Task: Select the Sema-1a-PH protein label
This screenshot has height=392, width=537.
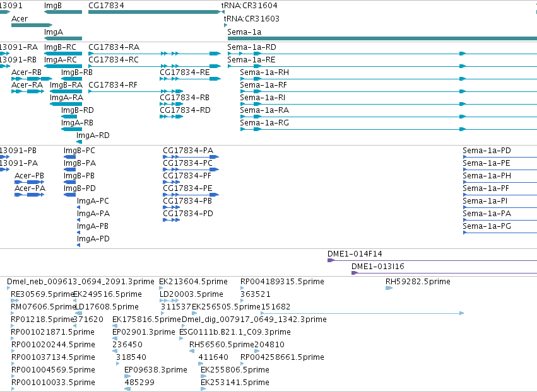Action: tap(487, 176)
